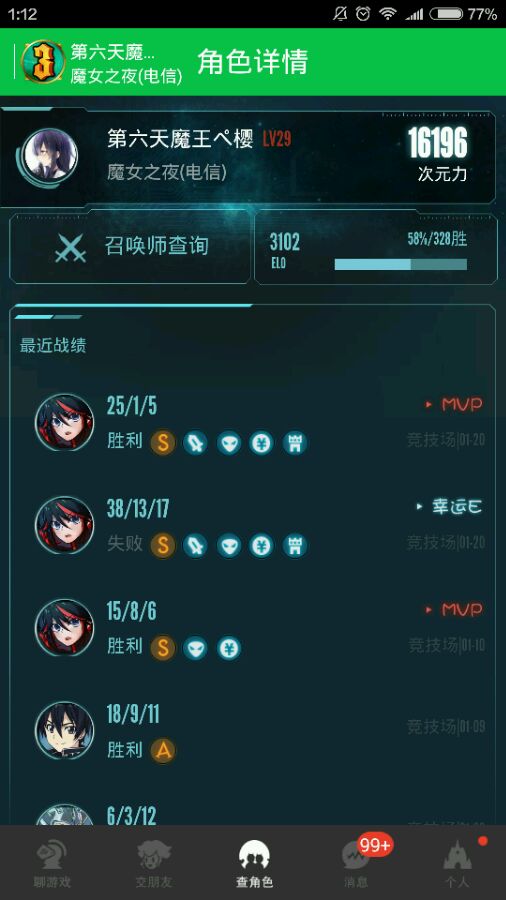
Task: Tap the alien face badge in 15/8/6 match
Action: pos(196,649)
